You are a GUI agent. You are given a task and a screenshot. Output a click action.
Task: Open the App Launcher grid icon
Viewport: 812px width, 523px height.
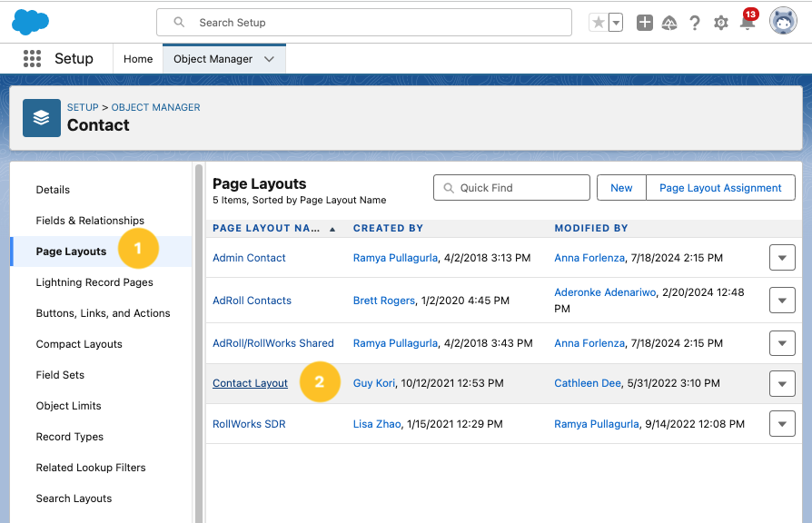click(32, 59)
